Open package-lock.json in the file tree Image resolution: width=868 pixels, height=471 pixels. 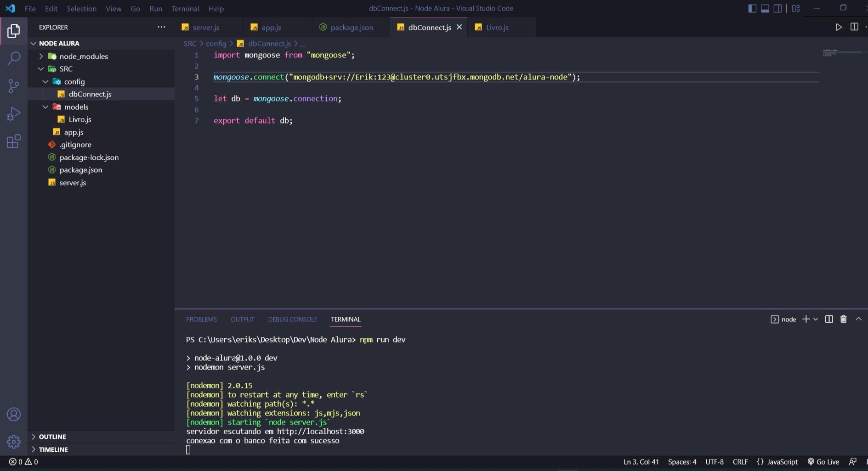click(x=101, y=157)
